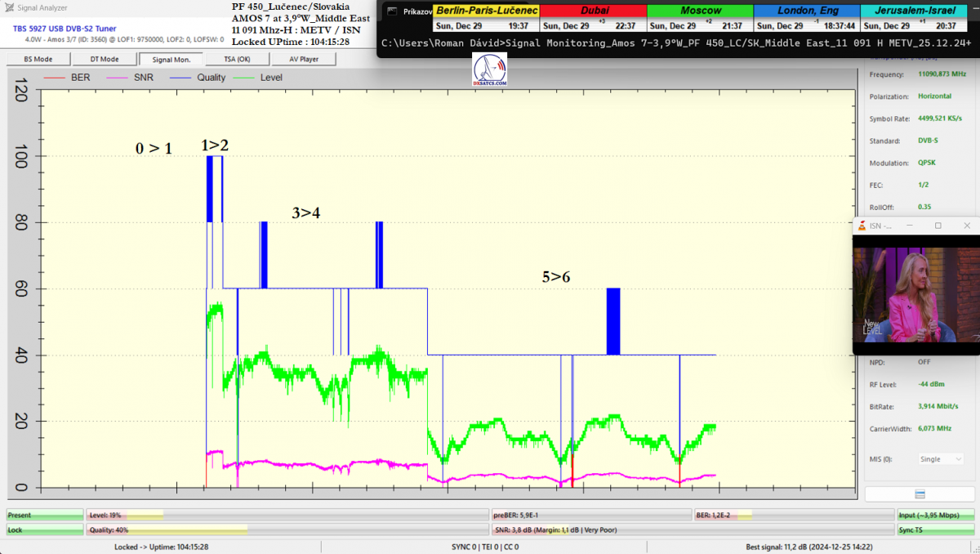Screen dimensions: 980x554
Task: Click the TSA (OK) button
Action: (x=236, y=59)
